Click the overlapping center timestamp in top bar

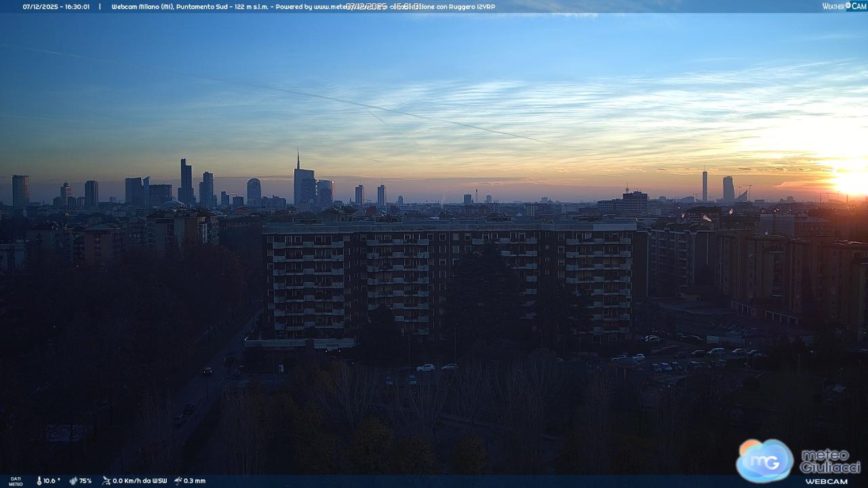384,7
